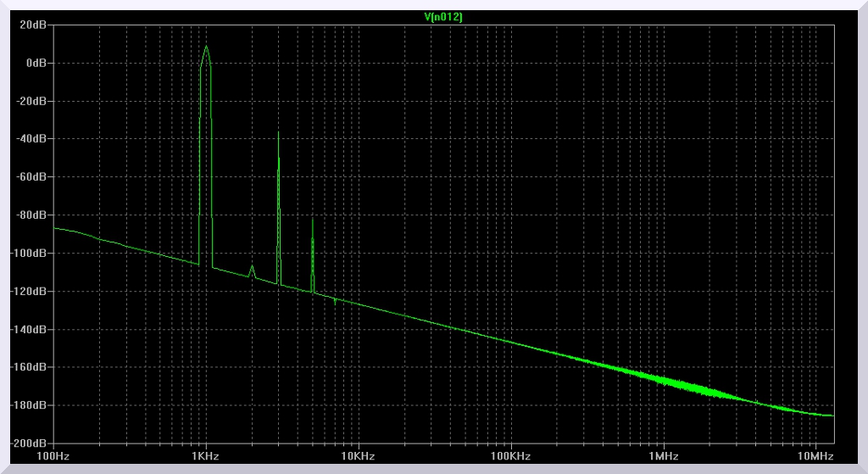This screenshot has width=868, height=474.
Task: Click the small 2KHz bump on the trace
Action: tap(252, 266)
